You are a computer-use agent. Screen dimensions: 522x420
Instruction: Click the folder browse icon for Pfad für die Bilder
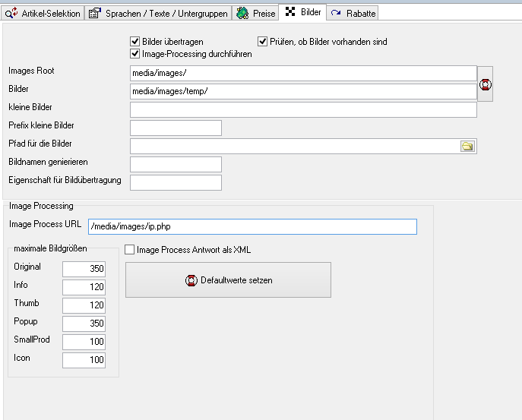tap(467, 147)
